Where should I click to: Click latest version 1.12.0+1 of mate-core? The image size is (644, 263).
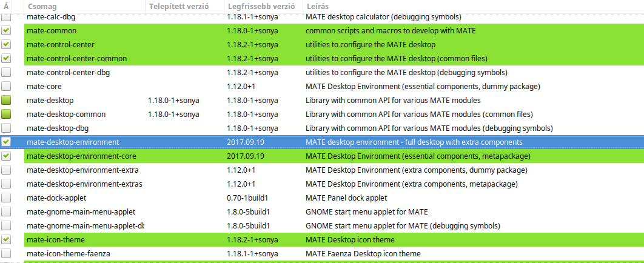(241, 87)
